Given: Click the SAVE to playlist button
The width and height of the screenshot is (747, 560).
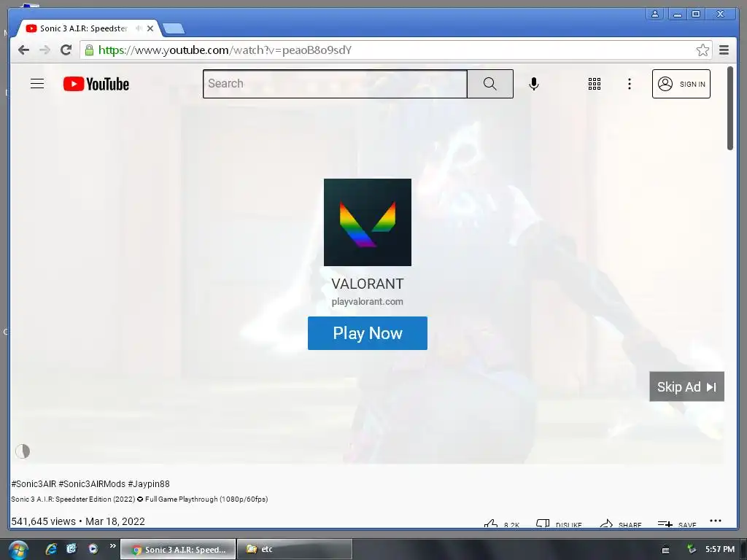Looking at the screenshot, I should point(677,524).
